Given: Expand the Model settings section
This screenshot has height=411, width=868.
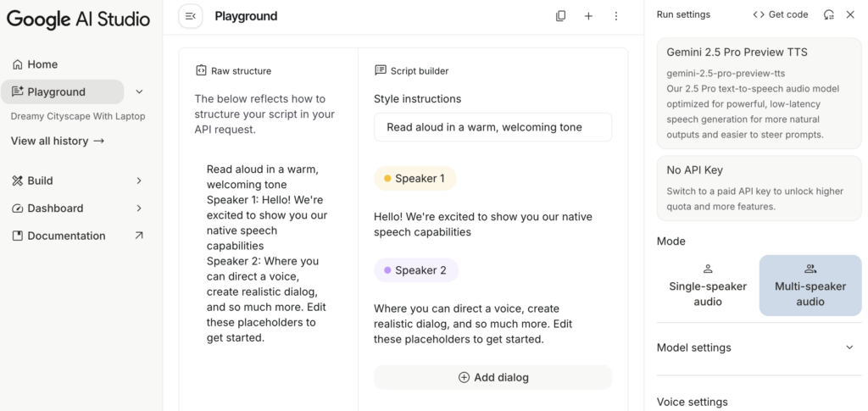Looking at the screenshot, I should (849, 347).
